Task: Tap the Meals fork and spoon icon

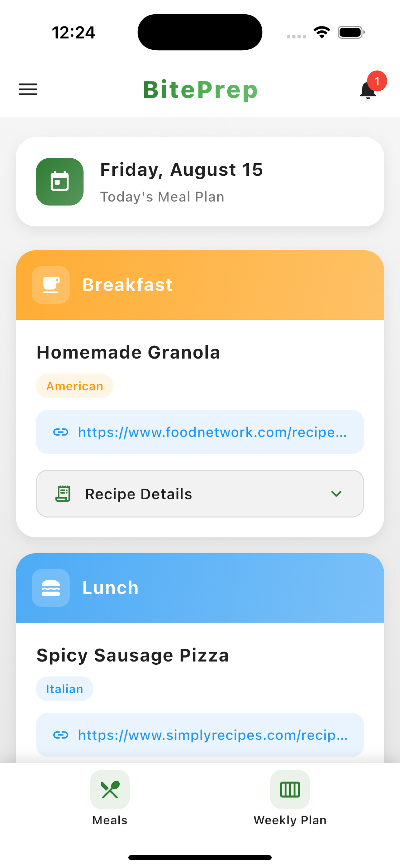Action: (110, 789)
